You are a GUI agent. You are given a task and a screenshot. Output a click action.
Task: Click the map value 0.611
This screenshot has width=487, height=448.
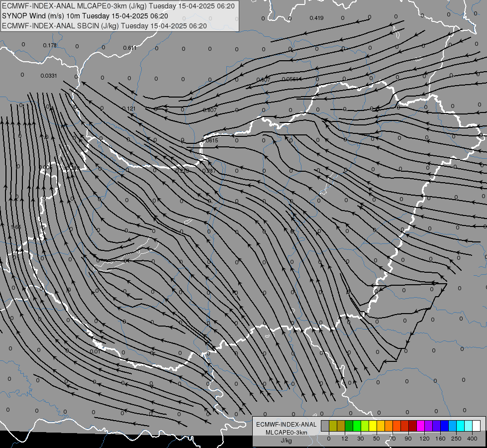coord(130,48)
